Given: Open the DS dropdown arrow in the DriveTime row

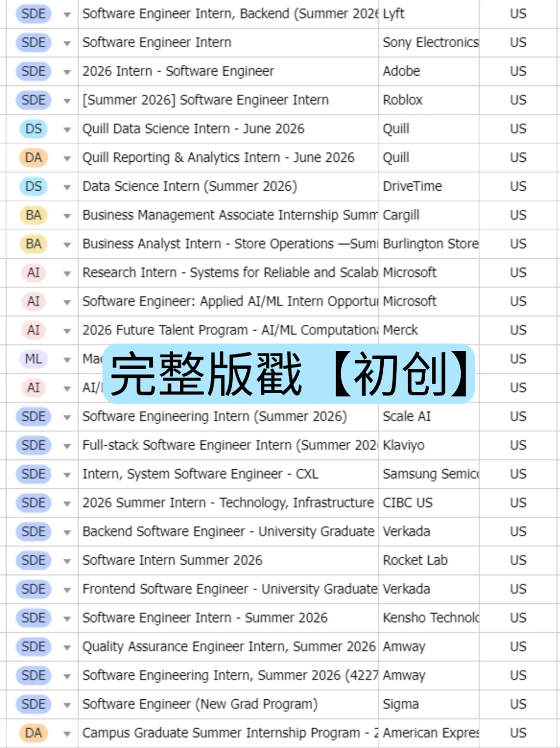Looking at the screenshot, I should tap(67, 188).
